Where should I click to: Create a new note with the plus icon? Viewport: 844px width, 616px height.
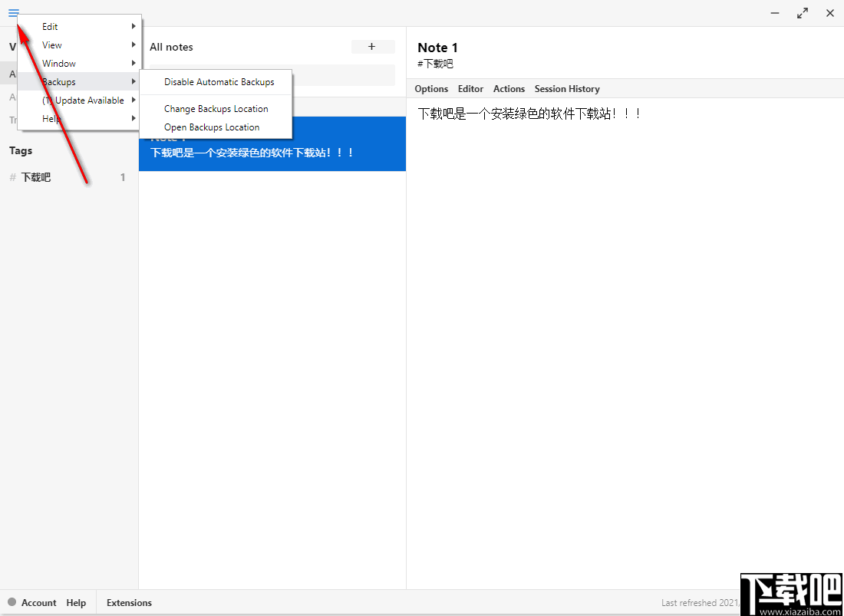coord(373,47)
